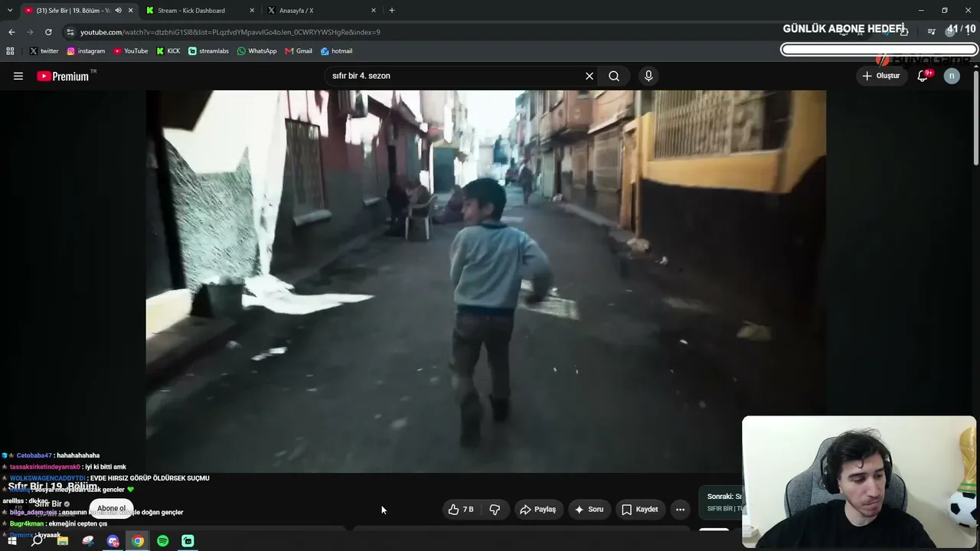Mute the YouTube tab audio icon
Screen dimensions: 980x551
118,10
